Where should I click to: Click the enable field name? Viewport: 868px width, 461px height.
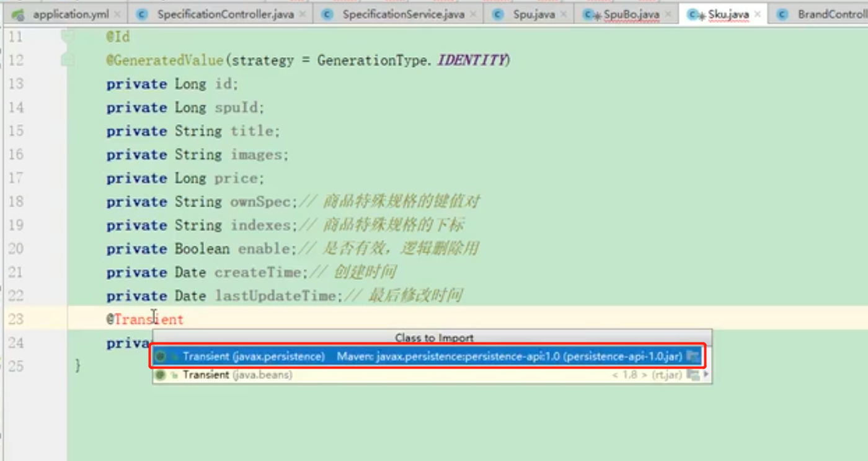click(x=264, y=249)
